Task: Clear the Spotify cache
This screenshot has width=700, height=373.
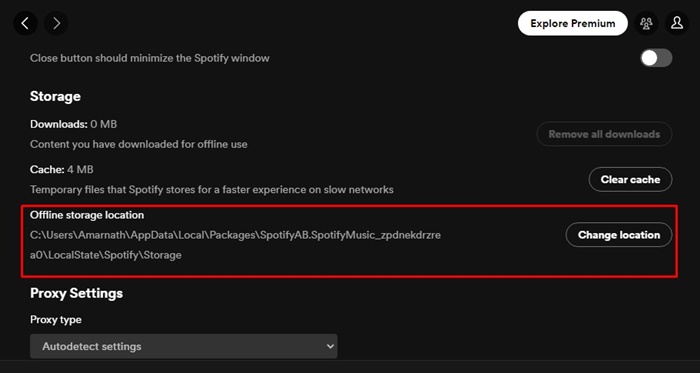Action: tap(630, 179)
